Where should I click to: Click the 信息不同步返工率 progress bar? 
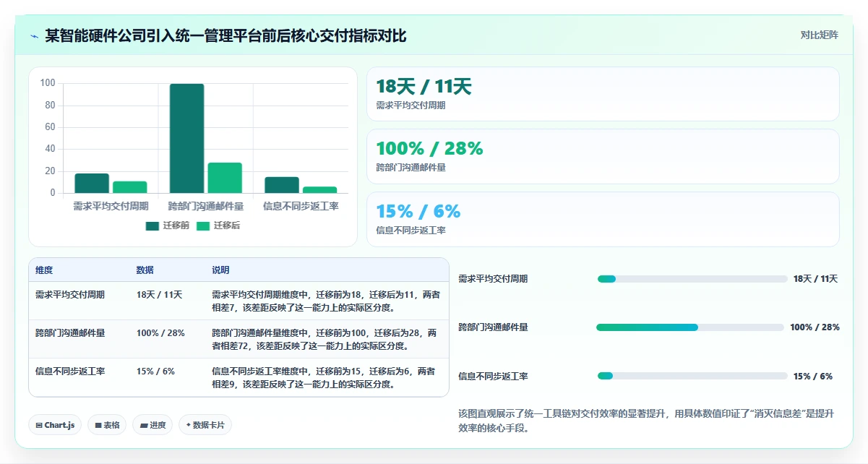click(692, 376)
